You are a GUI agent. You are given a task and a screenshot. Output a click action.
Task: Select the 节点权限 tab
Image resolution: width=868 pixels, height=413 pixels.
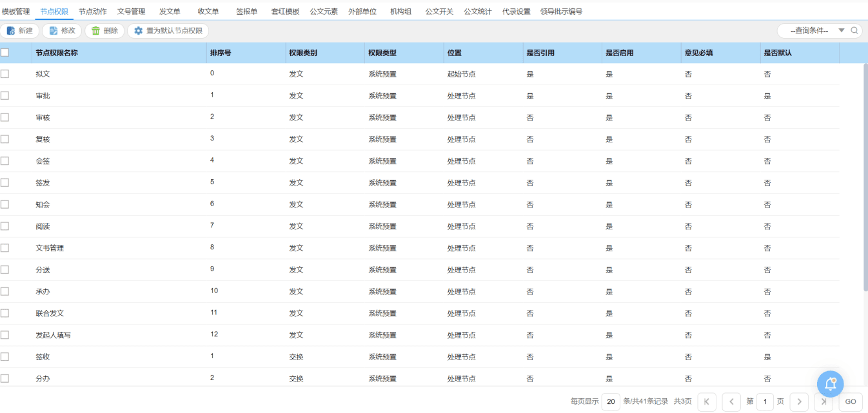pos(54,12)
